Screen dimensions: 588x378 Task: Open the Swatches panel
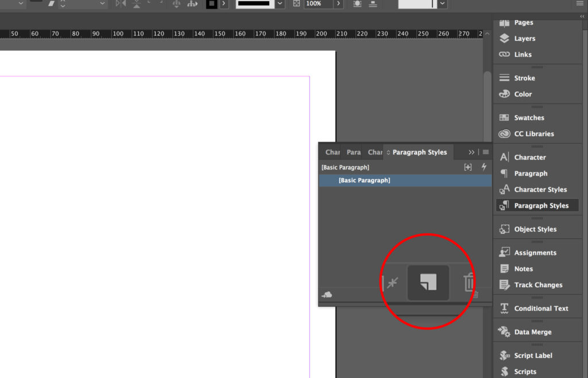click(528, 117)
